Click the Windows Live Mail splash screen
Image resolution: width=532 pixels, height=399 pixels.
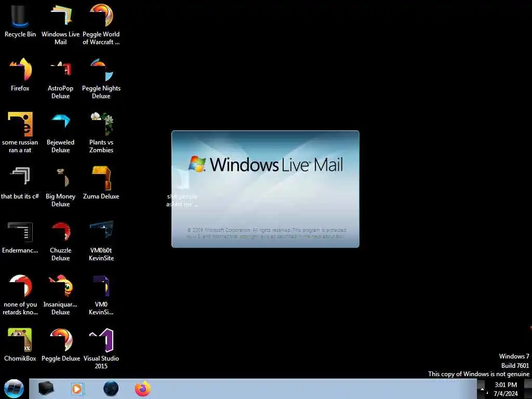coord(265,189)
